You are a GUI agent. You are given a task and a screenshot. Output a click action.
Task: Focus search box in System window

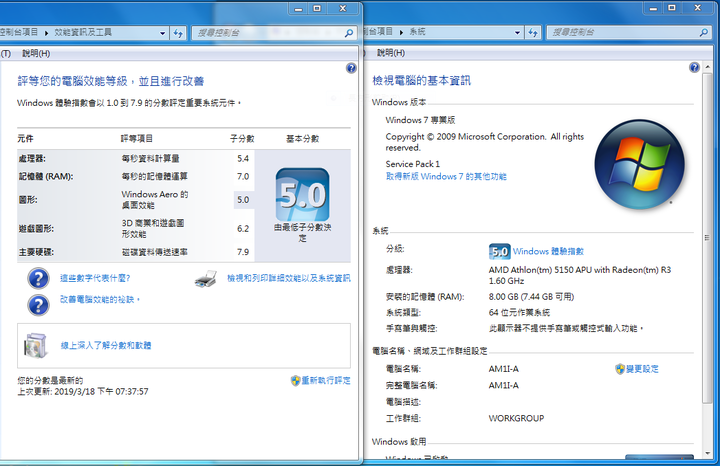click(x=623, y=33)
